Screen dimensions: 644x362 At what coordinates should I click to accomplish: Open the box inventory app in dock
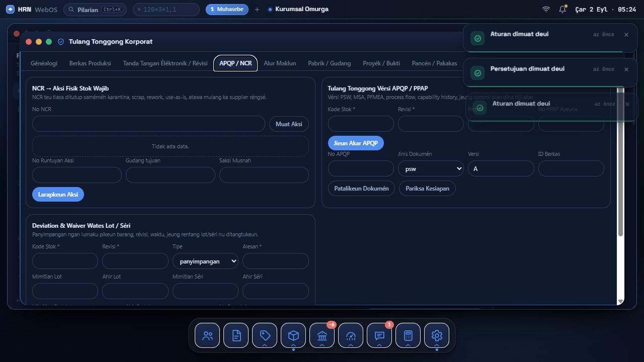(293, 335)
